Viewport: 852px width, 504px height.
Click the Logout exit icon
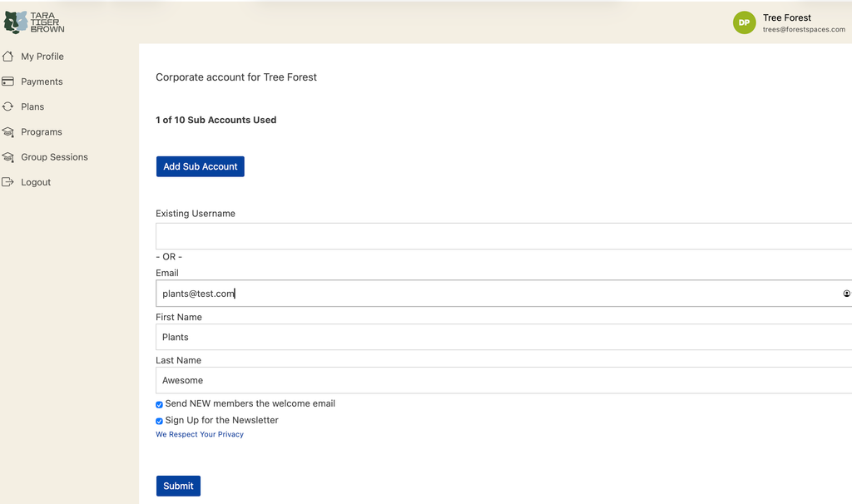click(x=7, y=182)
